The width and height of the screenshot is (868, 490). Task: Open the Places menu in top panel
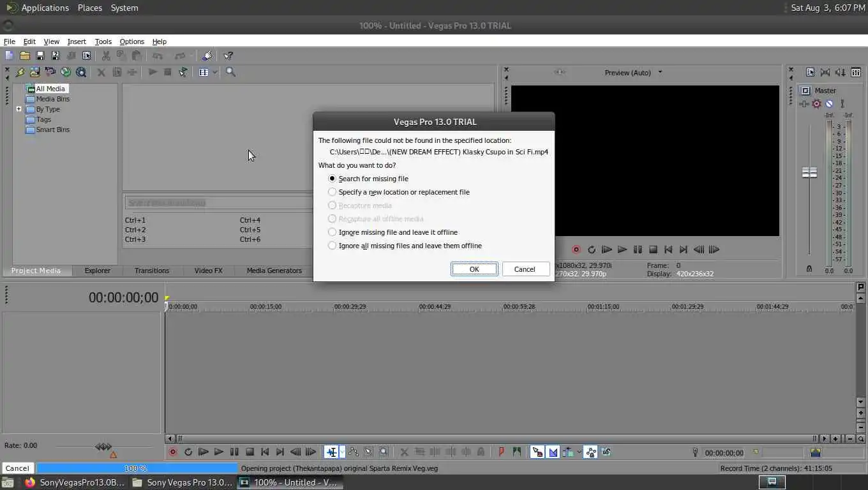90,8
